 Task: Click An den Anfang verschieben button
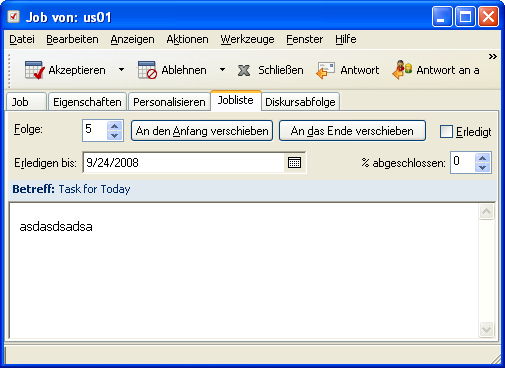[202, 131]
